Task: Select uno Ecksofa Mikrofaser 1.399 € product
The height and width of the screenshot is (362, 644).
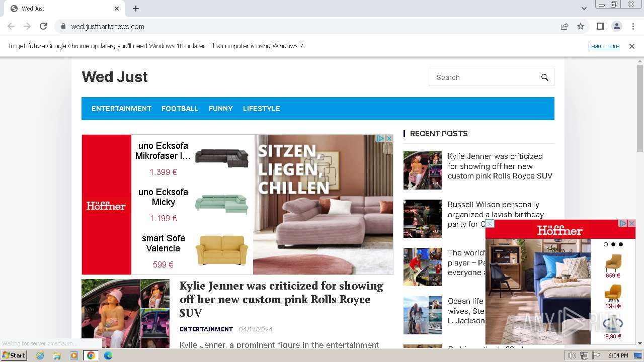Action: point(192,158)
